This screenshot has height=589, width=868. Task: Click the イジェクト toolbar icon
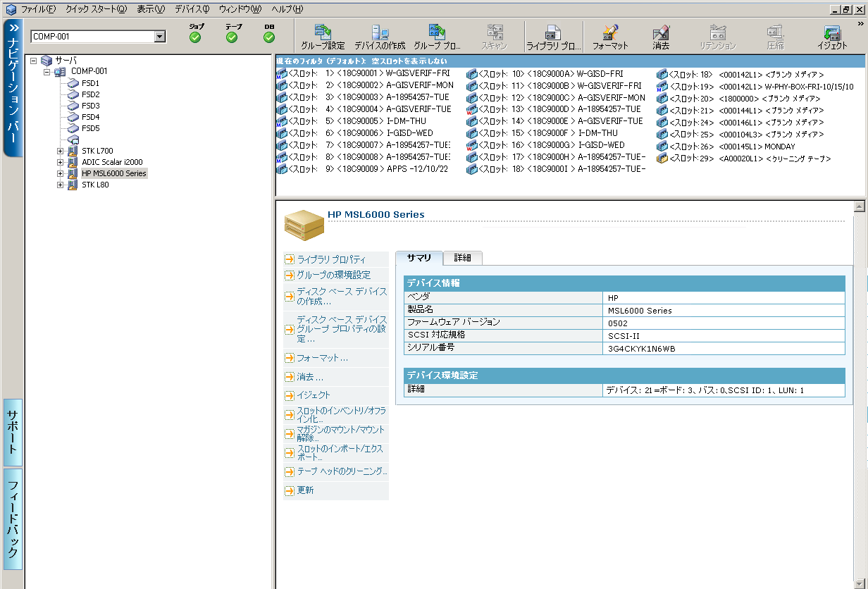point(832,36)
